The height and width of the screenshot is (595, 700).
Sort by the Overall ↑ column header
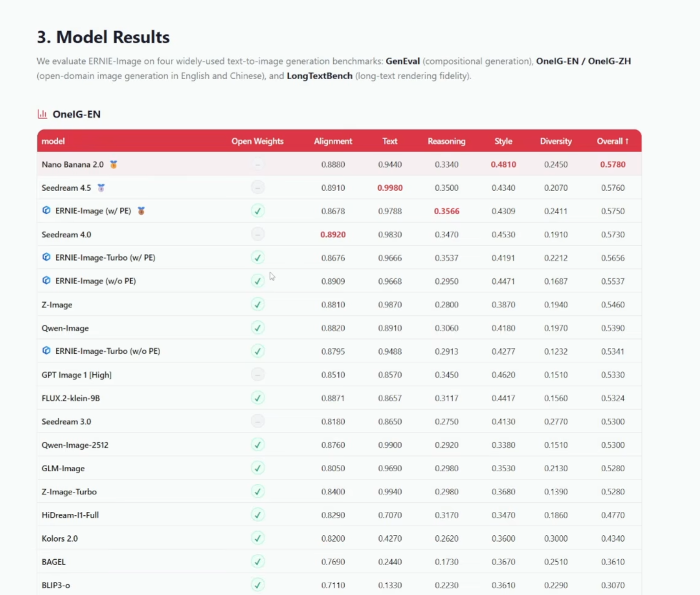coord(612,141)
